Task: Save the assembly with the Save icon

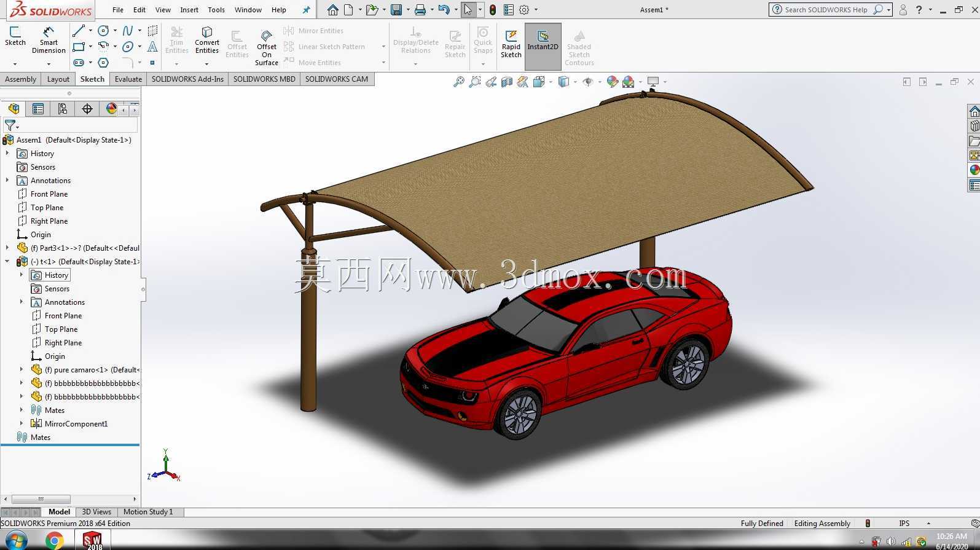Action: 396,10
